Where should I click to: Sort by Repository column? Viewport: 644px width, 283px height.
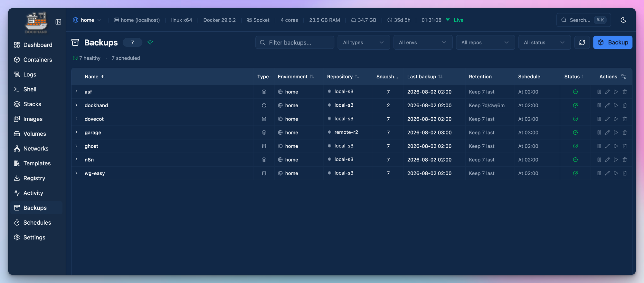(x=343, y=76)
